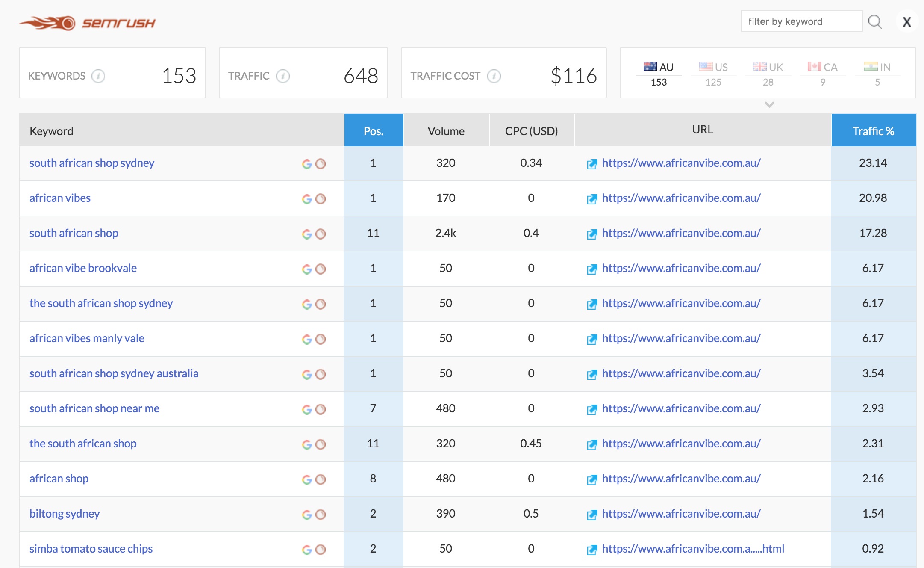The image size is (924, 568).
Task: Google search icon for 'south african shop sydney'
Action: pyautogui.click(x=307, y=164)
